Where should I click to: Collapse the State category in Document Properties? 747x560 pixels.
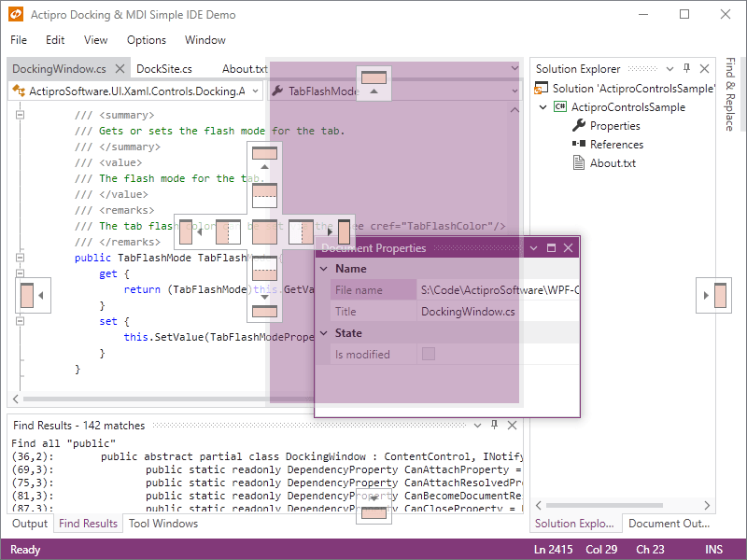click(x=324, y=333)
